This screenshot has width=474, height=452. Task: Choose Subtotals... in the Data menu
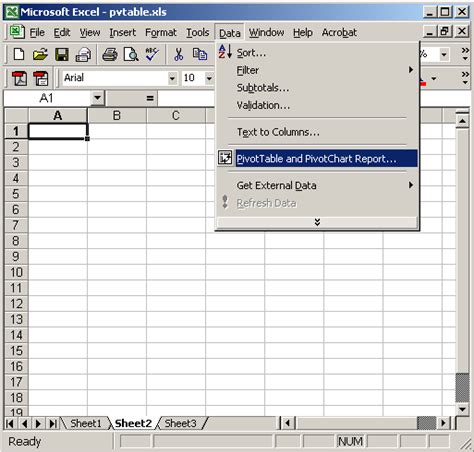point(317,88)
